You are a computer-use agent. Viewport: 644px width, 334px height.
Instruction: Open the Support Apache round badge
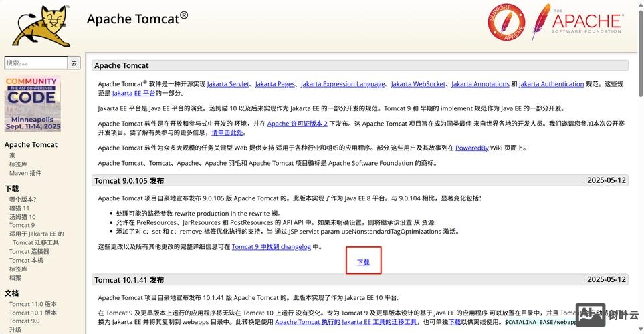[x=506, y=22]
